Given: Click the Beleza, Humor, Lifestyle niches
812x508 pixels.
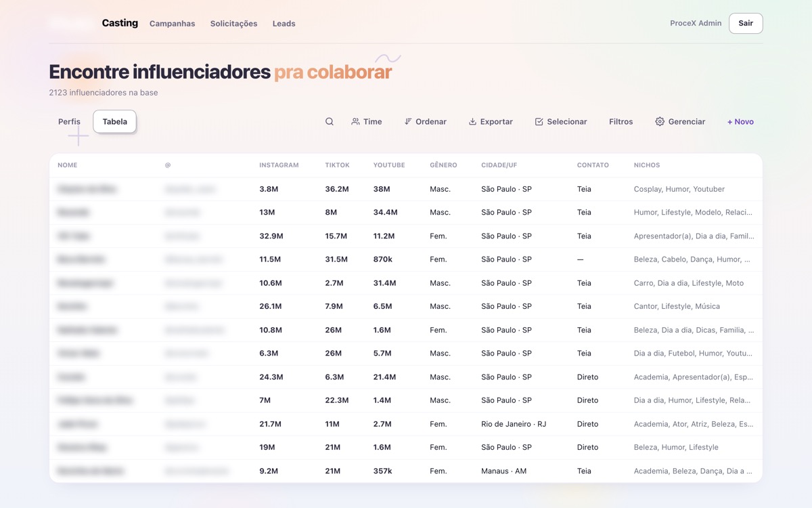Looking at the screenshot, I should click(x=676, y=447).
